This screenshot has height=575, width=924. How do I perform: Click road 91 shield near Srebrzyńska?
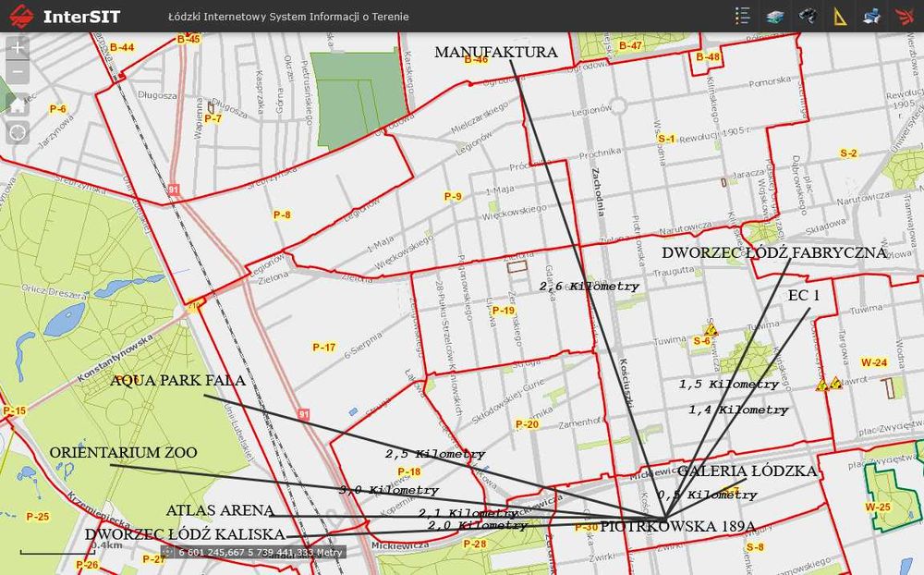click(174, 190)
